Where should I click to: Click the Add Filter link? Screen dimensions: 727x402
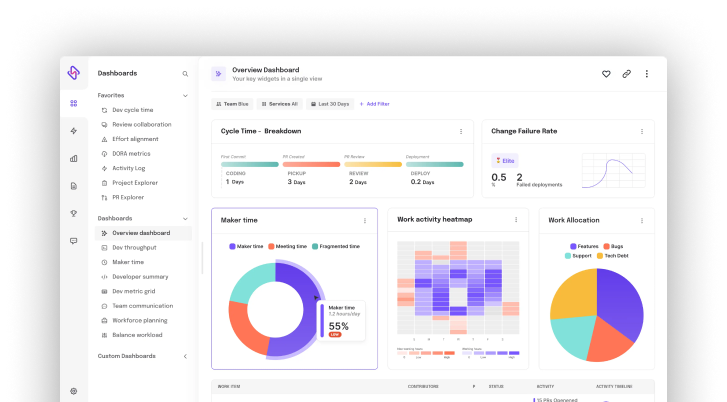374,104
